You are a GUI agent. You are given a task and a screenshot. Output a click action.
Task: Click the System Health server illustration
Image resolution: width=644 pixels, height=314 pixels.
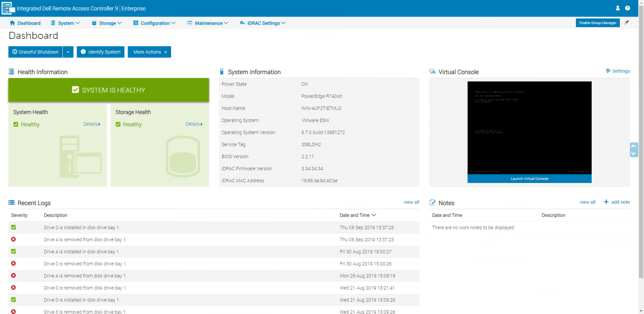[x=80, y=156]
